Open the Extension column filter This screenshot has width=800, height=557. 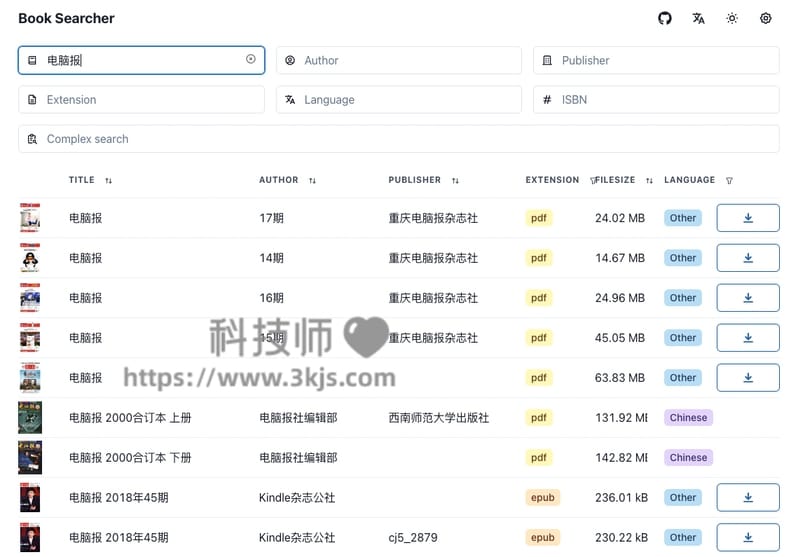[592, 181]
